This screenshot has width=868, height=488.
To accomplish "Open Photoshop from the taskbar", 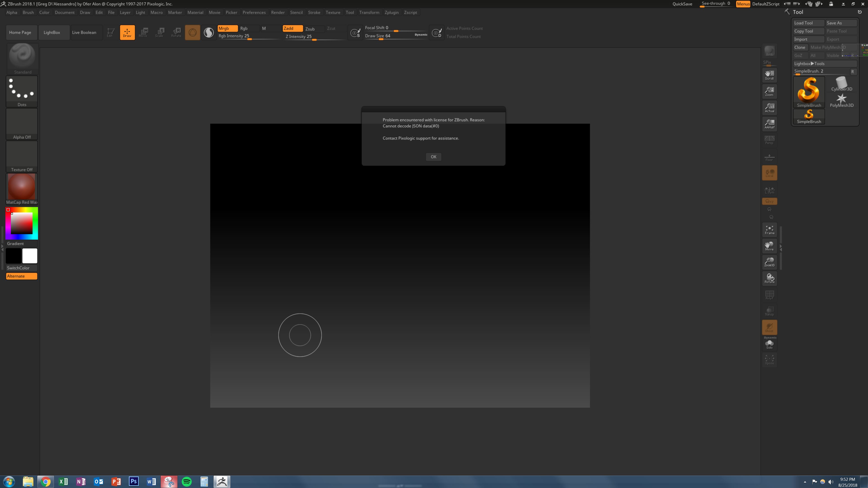I will tap(133, 481).
